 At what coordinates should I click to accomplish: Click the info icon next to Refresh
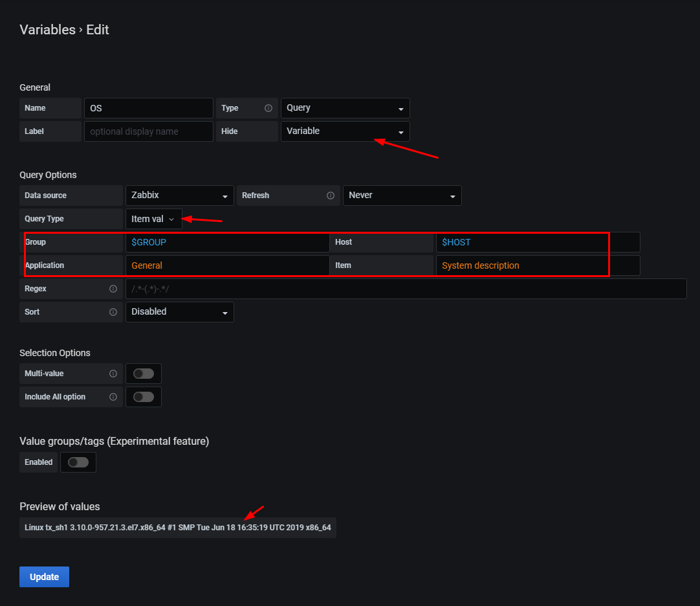pyautogui.click(x=331, y=196)
